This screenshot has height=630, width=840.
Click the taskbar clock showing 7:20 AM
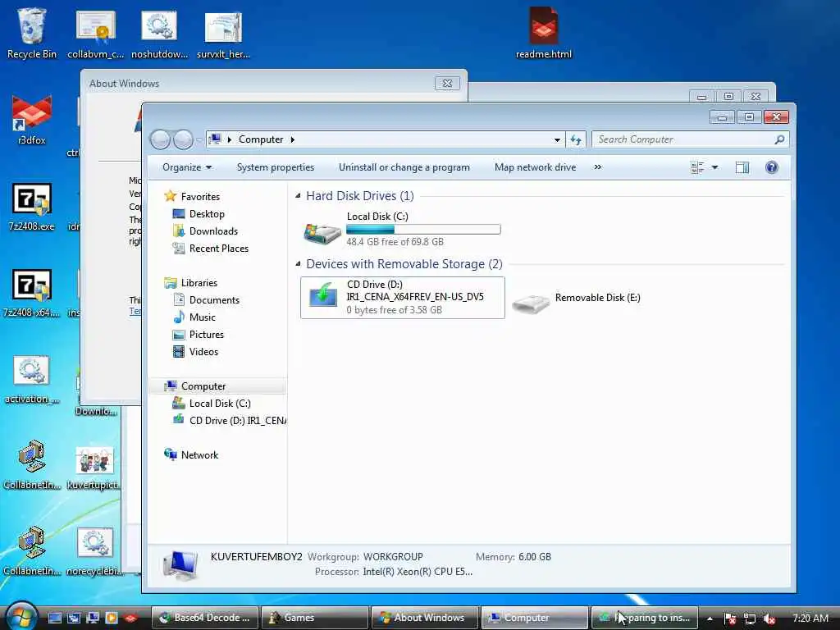click(x=810, y=619)
